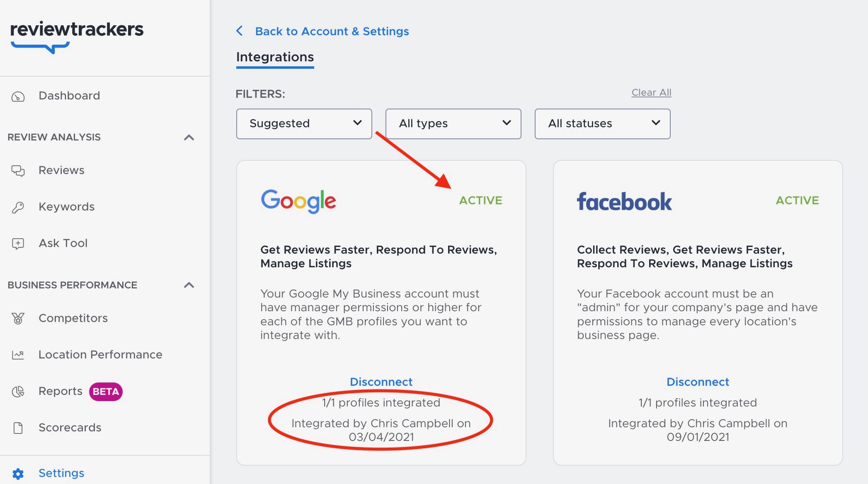Click Back to Account & Settings link

click(332, 31)
